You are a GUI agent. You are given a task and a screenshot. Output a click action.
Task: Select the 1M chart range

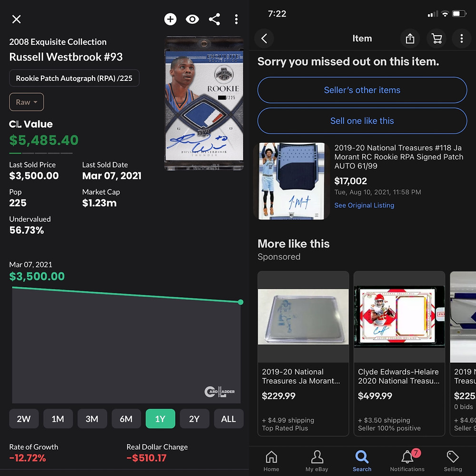click(58, 418)
